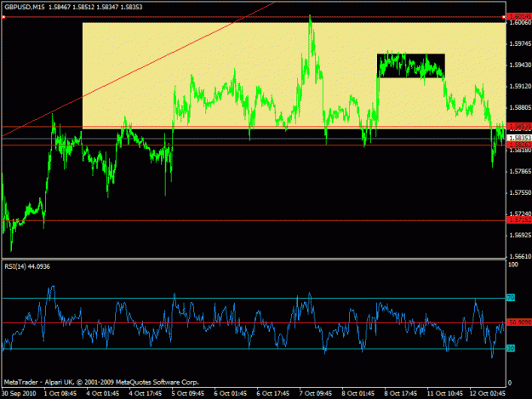Click the left handle of the top red horizontal line
Viewport: 532px width, 399px height.
click(x=3, y=17)
